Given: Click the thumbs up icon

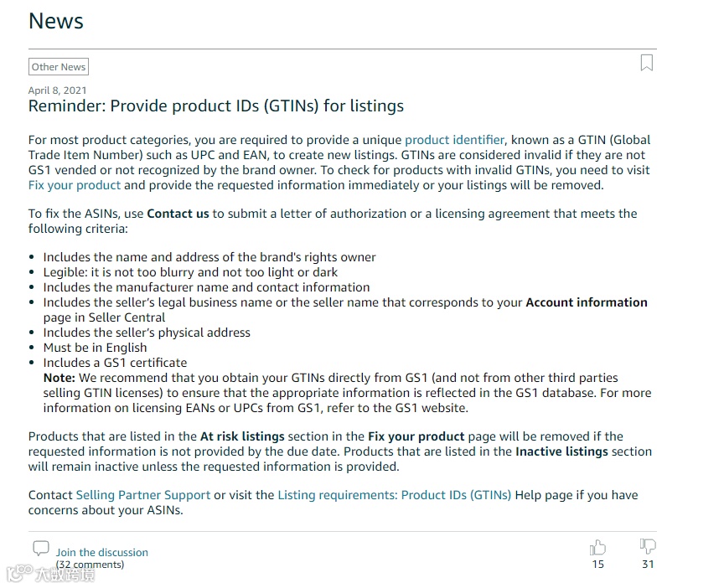Looking at the screenshot, I should [x=597, y=547].
